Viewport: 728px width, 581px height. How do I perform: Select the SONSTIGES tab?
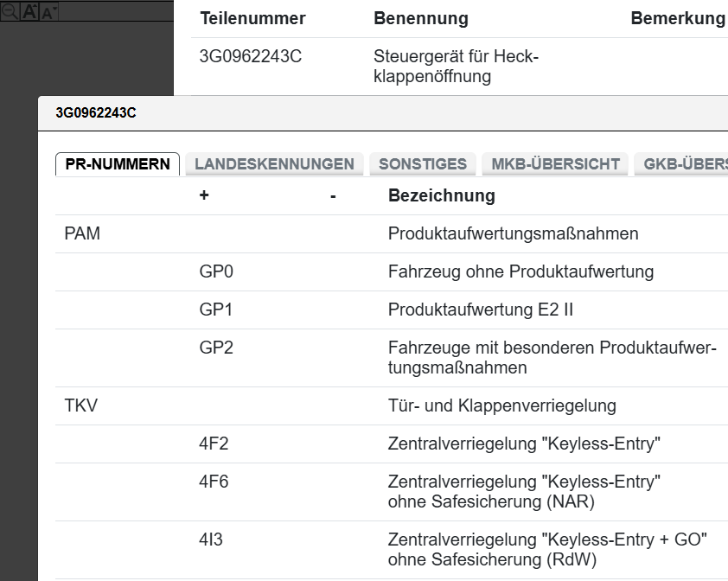point(422,164)
